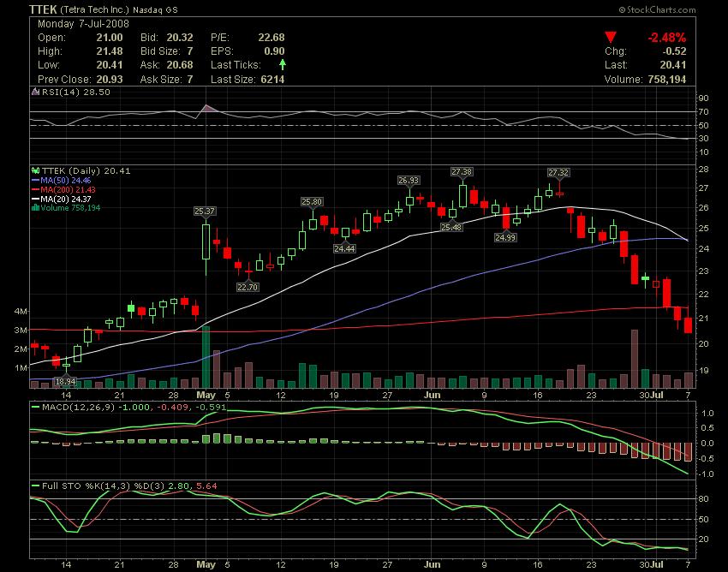Click the Low value in the quote header
The width and height of the screenshot is (728, 572).
pos(110,65)
